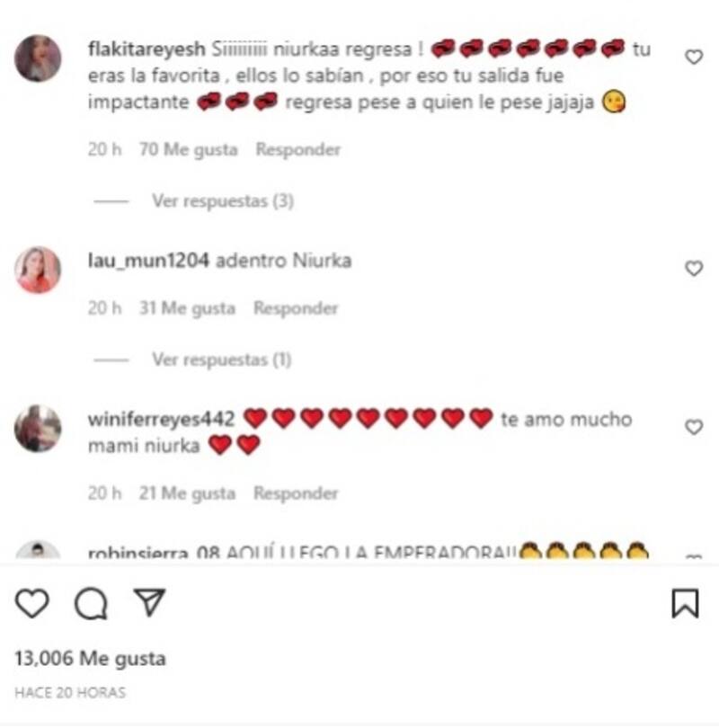Viewport: 719px width, 728px height.
Task: Save post with the bookmark icon
Action: pos(685,603)
